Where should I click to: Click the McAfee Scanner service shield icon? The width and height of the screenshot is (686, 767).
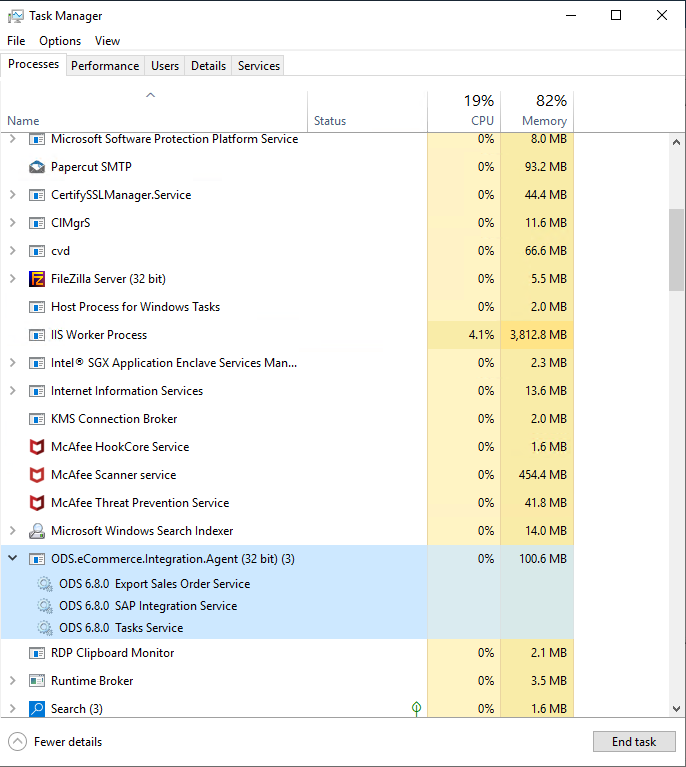point(37,475)
